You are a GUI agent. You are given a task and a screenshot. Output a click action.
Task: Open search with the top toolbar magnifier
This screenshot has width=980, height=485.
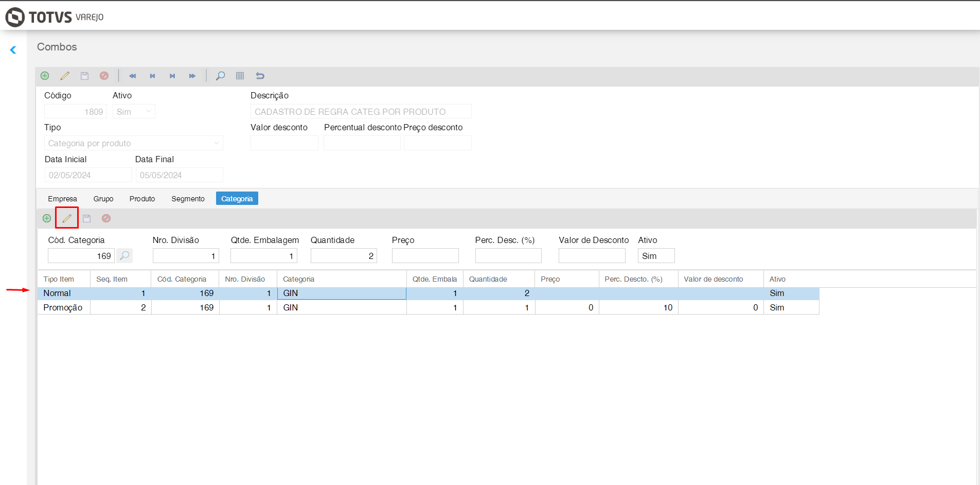click(x=220, y=76)
